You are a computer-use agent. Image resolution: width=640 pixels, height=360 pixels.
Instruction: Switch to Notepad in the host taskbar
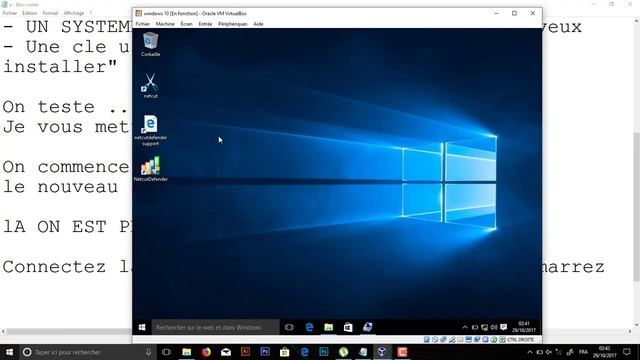[x=363, y=352]
